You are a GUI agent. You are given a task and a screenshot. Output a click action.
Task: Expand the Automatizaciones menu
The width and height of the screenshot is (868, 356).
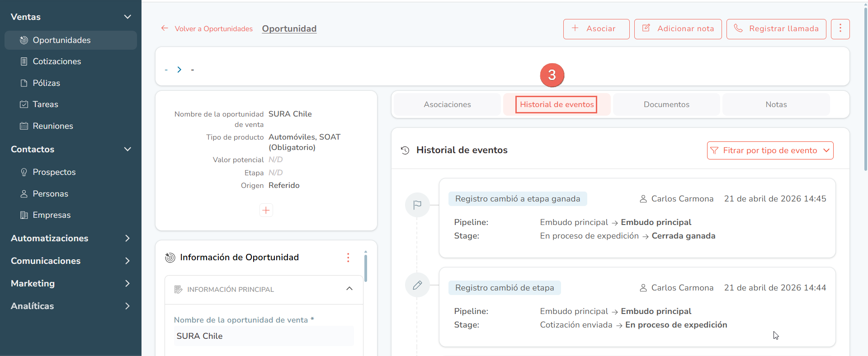click(71, 238)
